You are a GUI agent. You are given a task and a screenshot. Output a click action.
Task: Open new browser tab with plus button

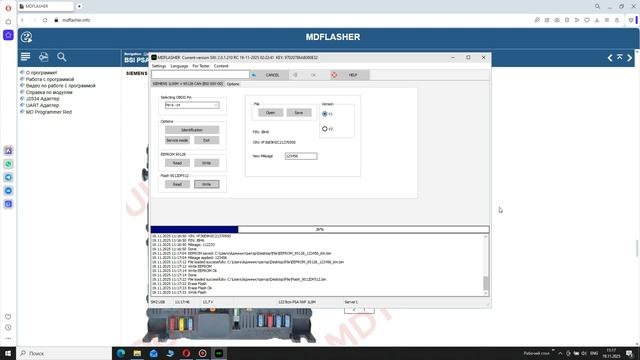(x=79, y=7)
